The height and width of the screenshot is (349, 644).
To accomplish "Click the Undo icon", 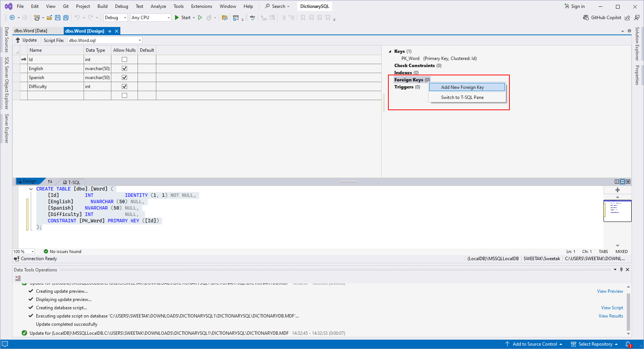I will point(78,18).
